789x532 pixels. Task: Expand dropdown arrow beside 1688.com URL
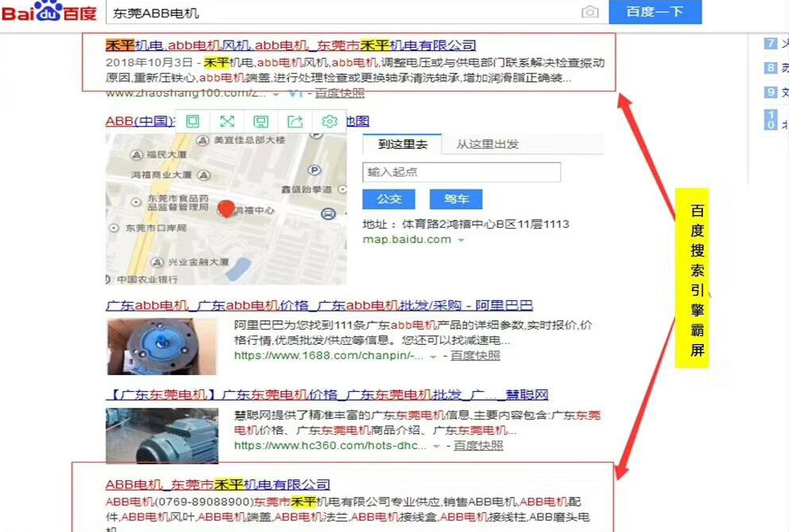[x=434, y=357]
